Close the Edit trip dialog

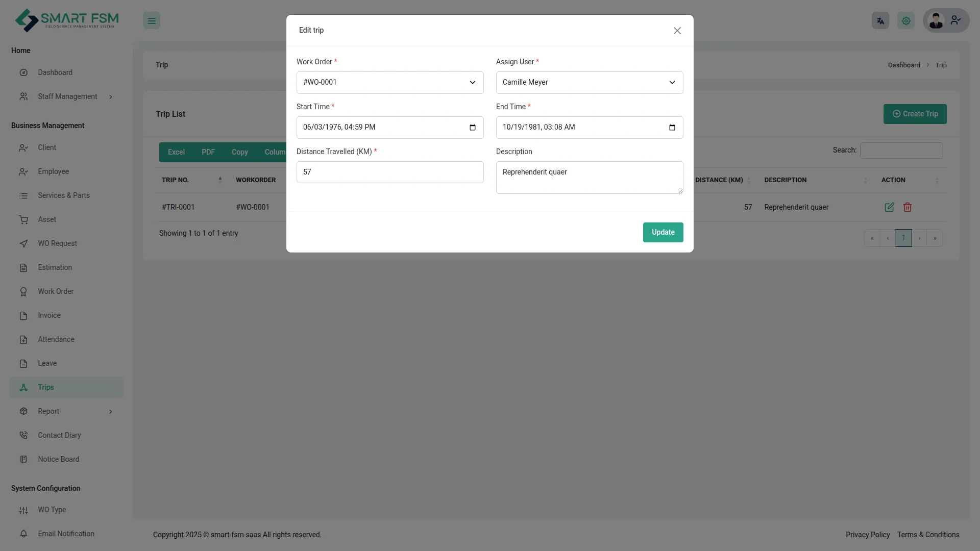(x=677, y=31)
